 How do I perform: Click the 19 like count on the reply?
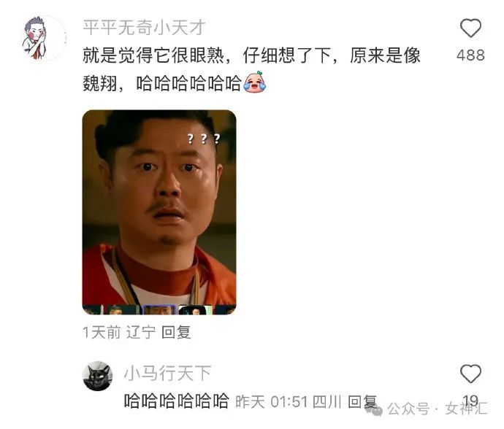point(470,400)
